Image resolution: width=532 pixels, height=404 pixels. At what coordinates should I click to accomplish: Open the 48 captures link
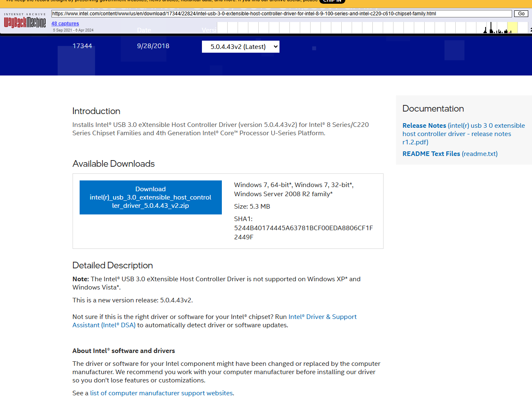65,24
